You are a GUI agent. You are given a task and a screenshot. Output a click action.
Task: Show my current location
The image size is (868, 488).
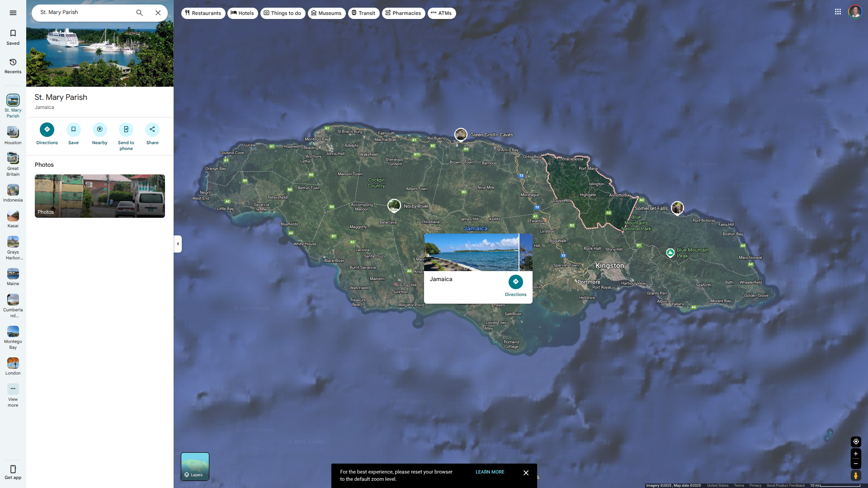[x=855, y=441]
